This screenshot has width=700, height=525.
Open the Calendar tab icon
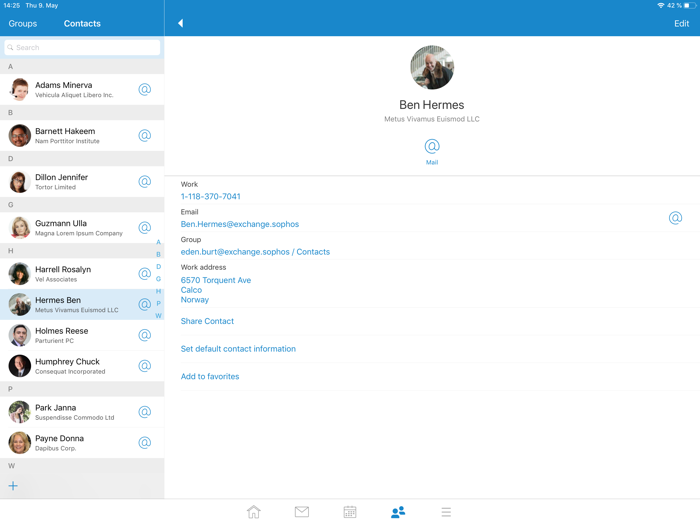[x=350, y=512]
